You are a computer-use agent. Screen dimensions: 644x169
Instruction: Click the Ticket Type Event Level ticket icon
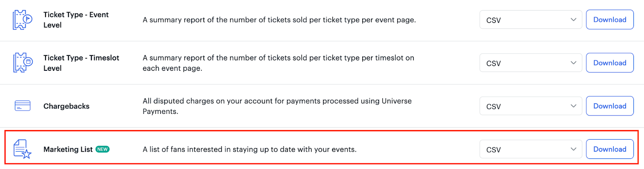23,20
